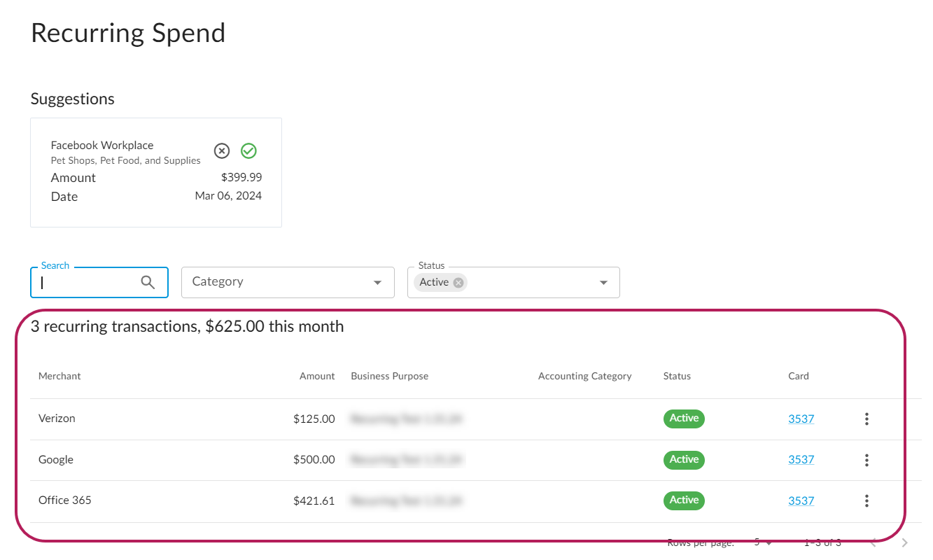Click the Status column header
The height and width of the screenshot is (560, 933).
point(677,376)
